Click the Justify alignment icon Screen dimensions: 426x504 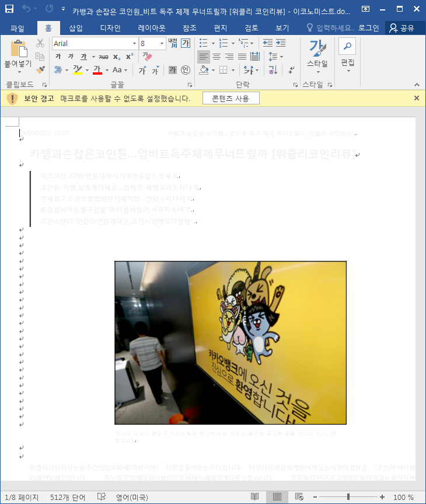tap(242, 57)
